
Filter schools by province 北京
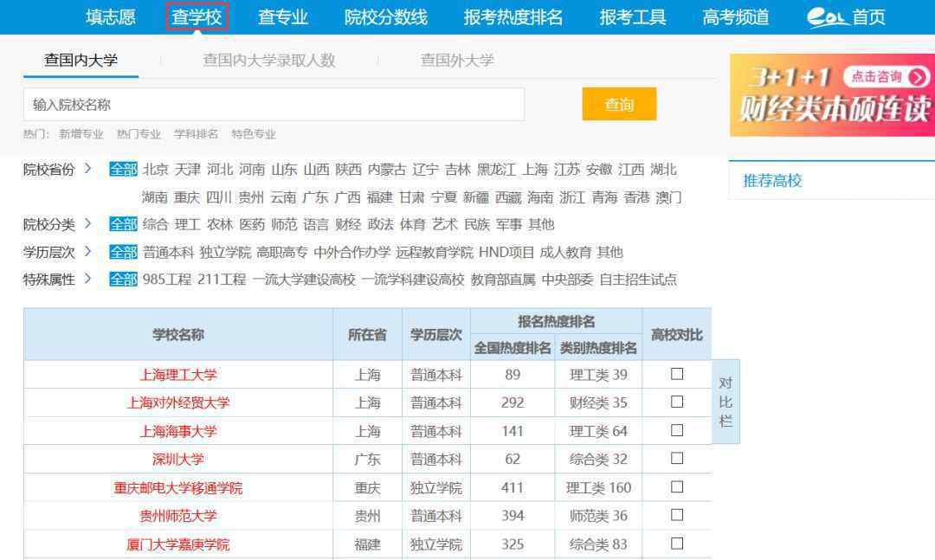click(x=155, y=170)
